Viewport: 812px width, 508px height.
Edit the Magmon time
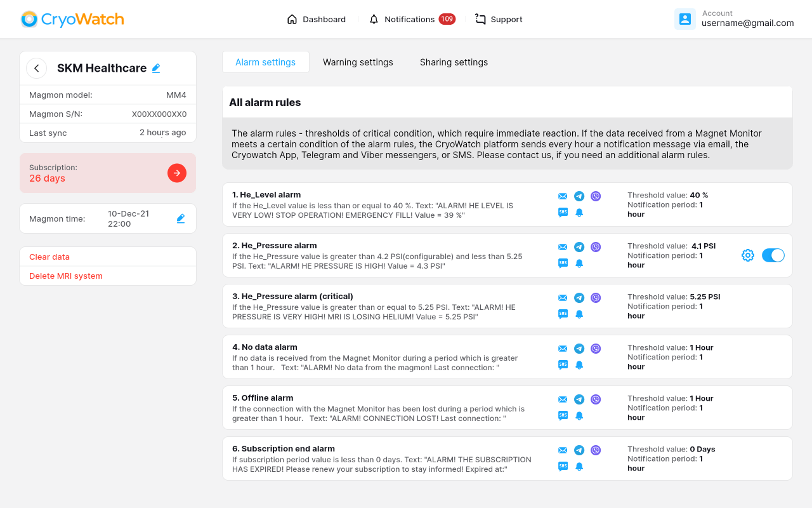pos(181,218)
